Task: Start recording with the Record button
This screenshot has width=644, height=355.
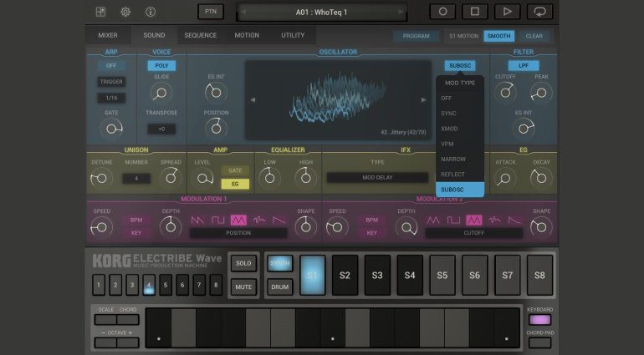Action: (x=442, y=12)
